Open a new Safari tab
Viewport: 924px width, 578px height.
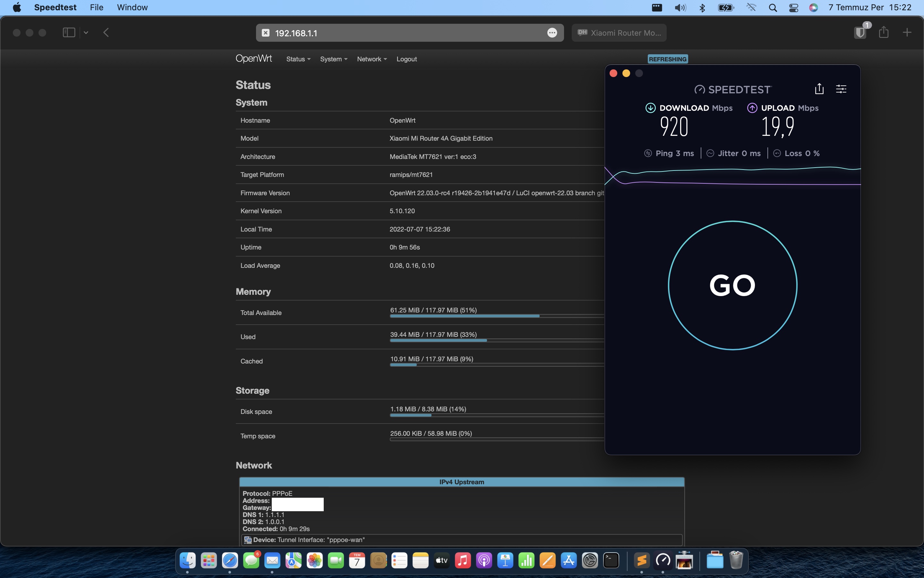pyautogui.click(x=907, y=32)
